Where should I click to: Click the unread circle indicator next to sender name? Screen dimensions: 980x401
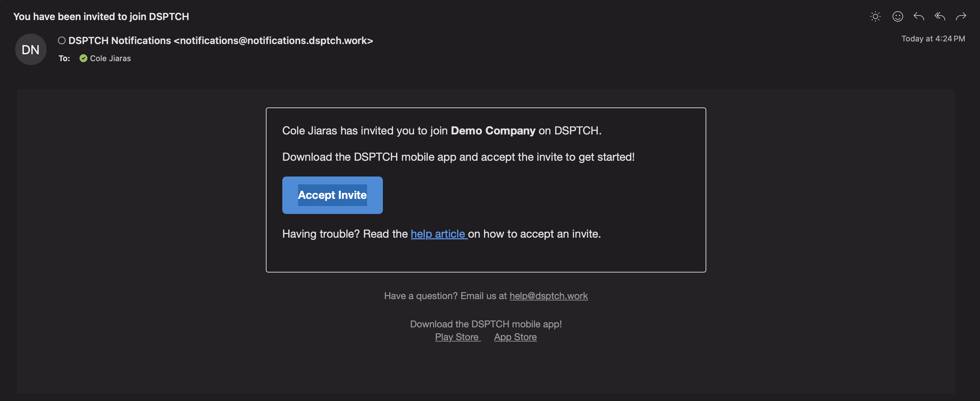(62, 40)
